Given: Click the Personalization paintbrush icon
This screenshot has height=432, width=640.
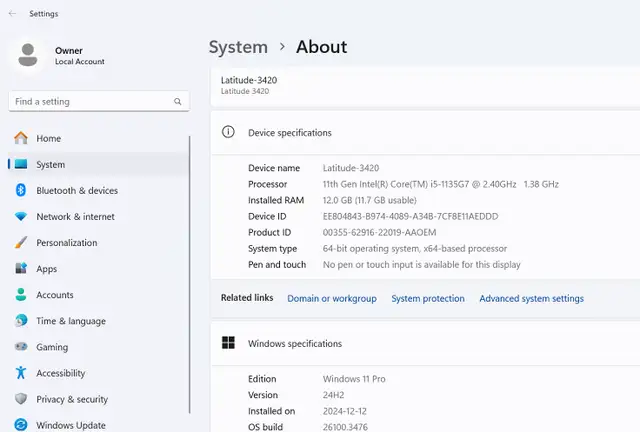Looking at the screenshot, I should [21, 243].
